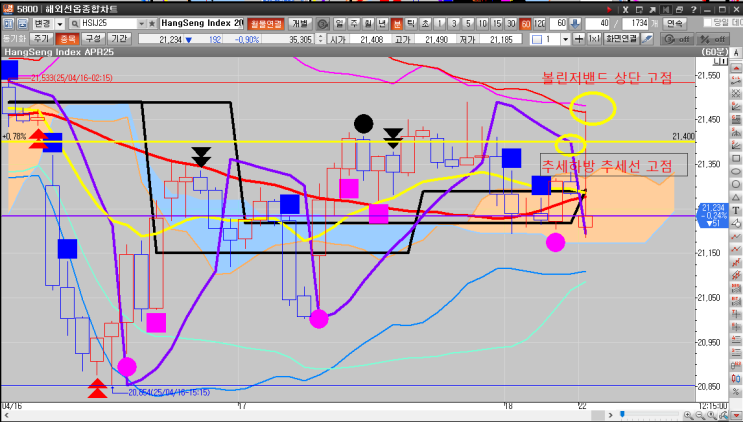Click the pen drawing icon beside 화면연결
The image size is (743, 422).
coord(647,39)
